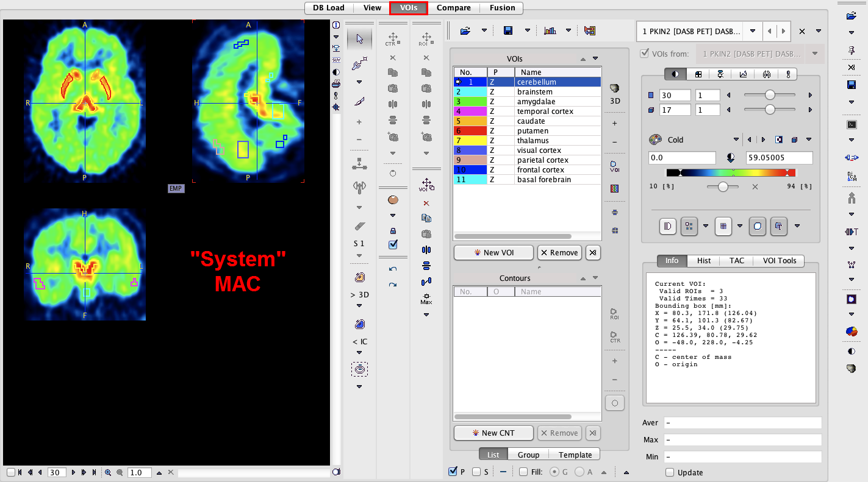Screen dimensions: 868x482
Task: Click the red X delete VOI icon
Action: coord(426,203)
